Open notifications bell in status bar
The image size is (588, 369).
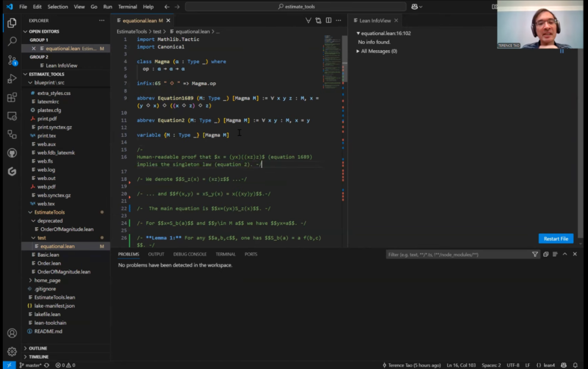[575, 365]
